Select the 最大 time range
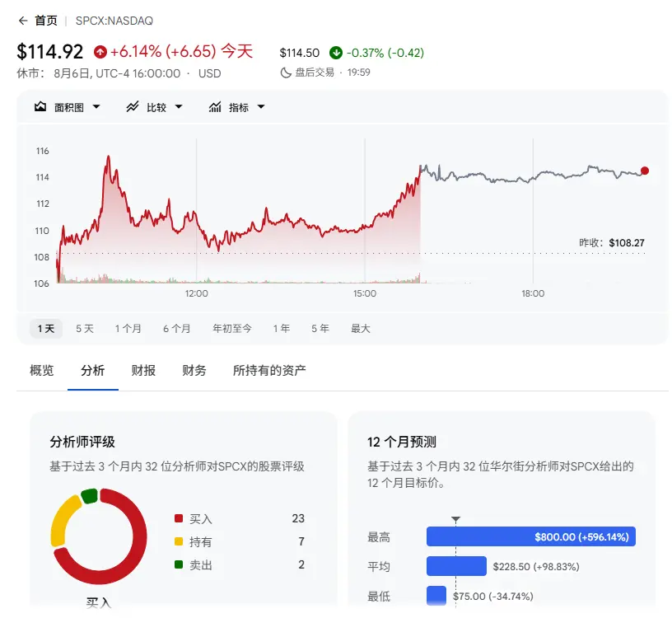The image size is (672, 618). (361, 329)
